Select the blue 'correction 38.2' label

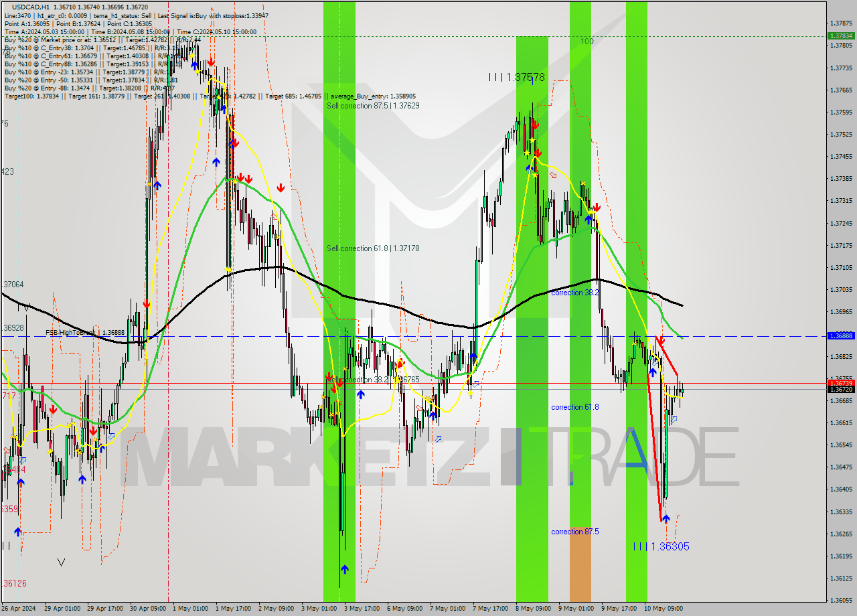click(574, 293)
